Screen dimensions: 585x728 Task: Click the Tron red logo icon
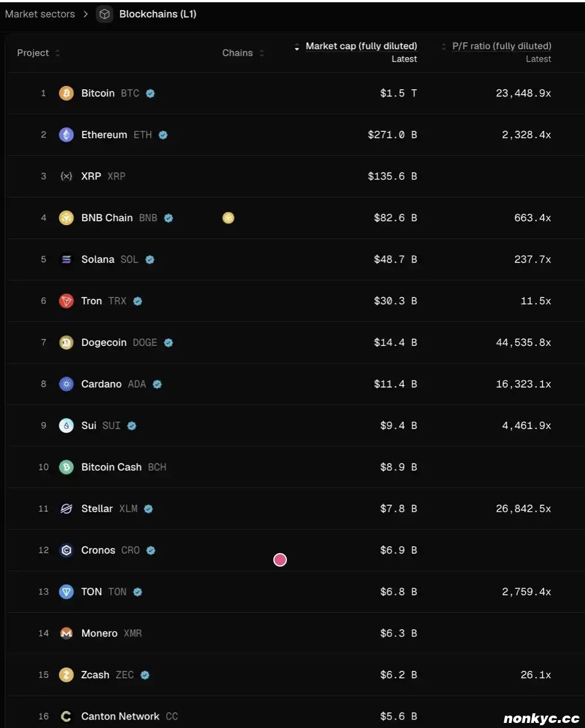(66, 301)
